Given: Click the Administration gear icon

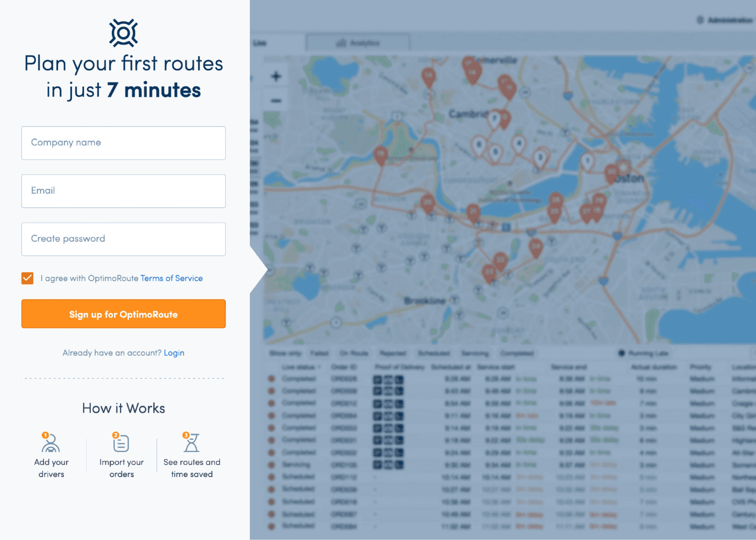Looking at the screenshot, I should tap(700, 20).
